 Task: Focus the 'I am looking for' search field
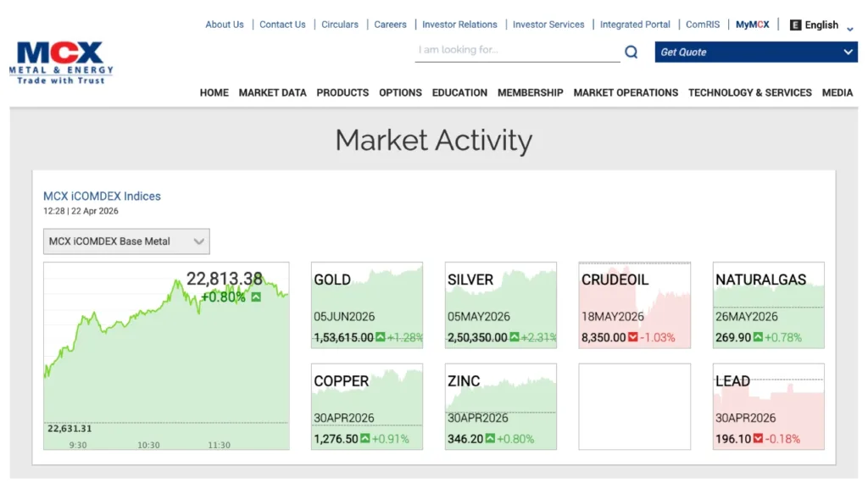(517, 51)
